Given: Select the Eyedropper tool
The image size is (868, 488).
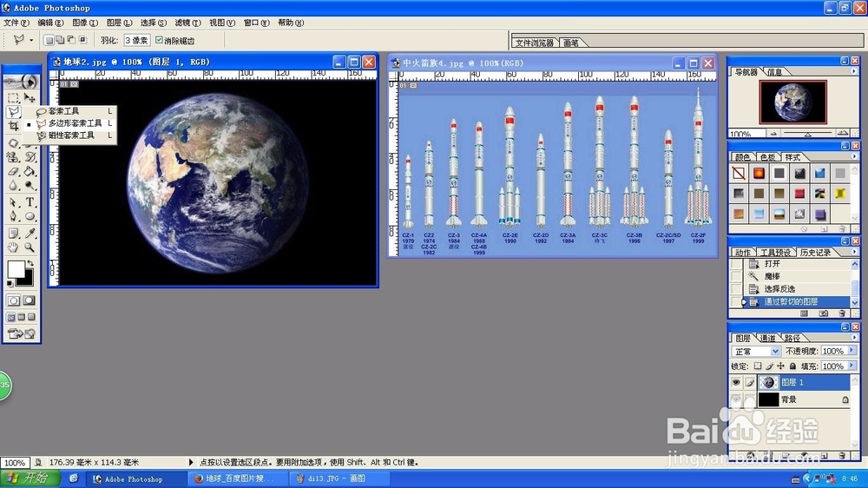Looking at the screenshot, I should (30, 234).
